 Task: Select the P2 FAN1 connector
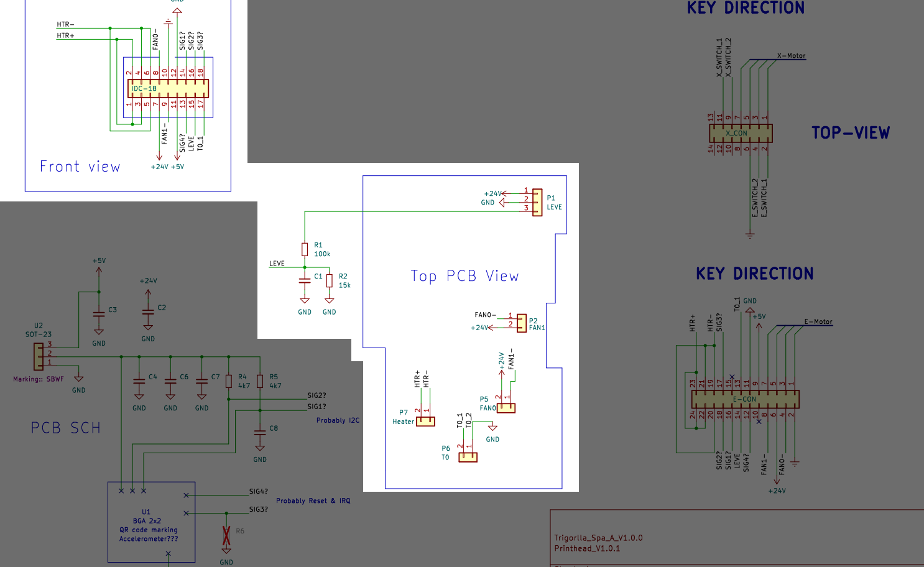pyautogui.click(x=521, y=323)
